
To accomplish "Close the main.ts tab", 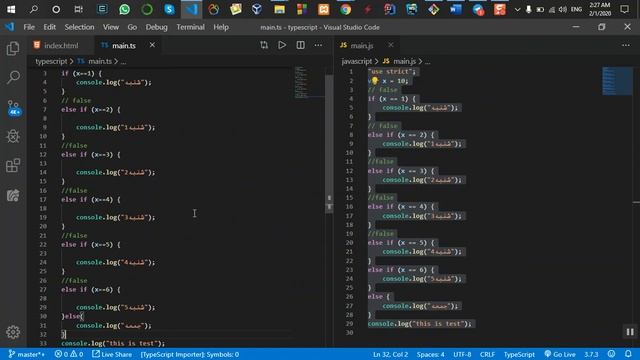I will click(x=152, y=45).
